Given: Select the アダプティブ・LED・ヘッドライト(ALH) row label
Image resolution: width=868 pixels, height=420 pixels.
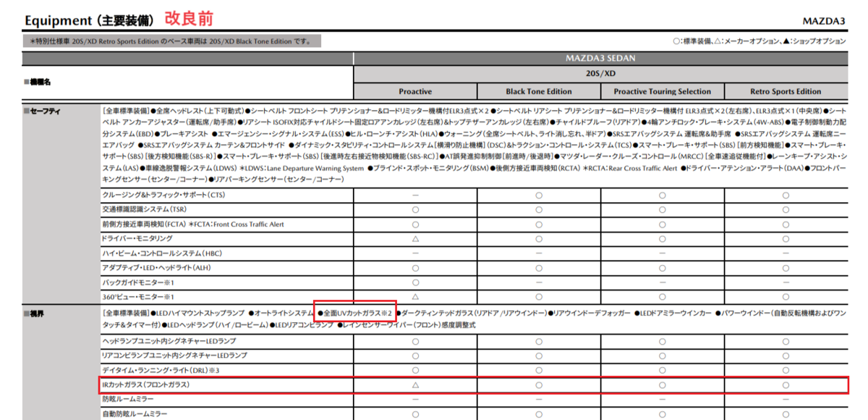Looking at the screenshot, I should (156, 268).
